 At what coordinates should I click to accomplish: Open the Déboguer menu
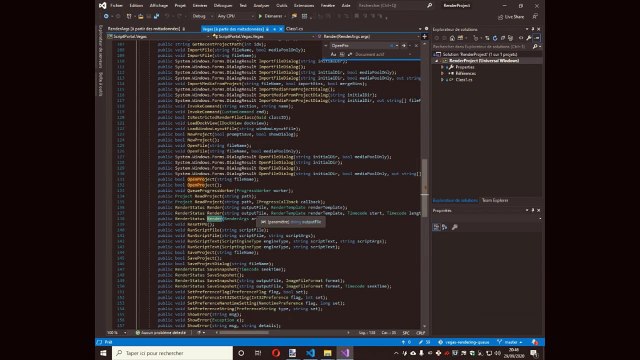point(223,6)
